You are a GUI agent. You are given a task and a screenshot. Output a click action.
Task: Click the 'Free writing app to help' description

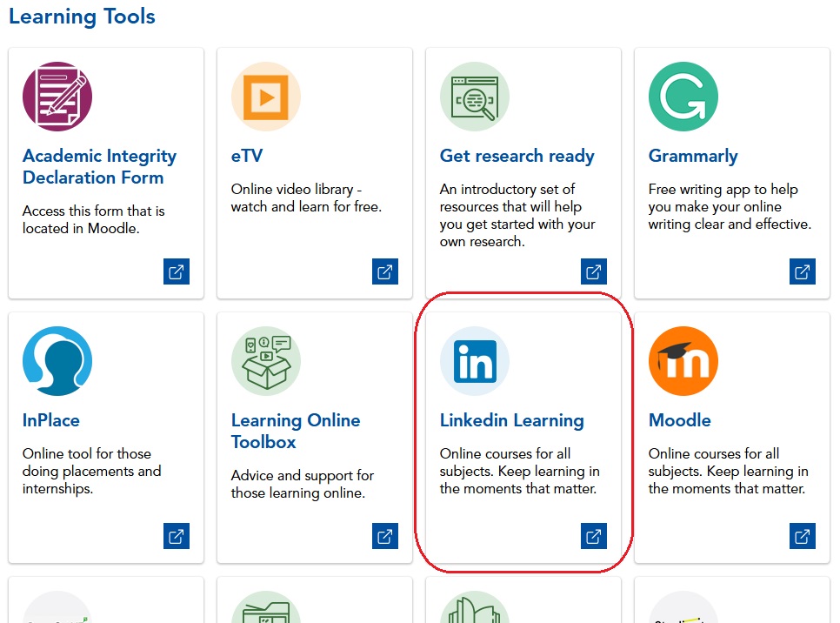730,206
